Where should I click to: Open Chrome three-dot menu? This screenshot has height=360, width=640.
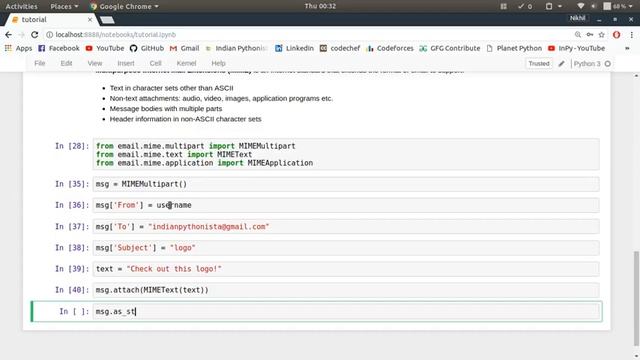pos(631,35)
